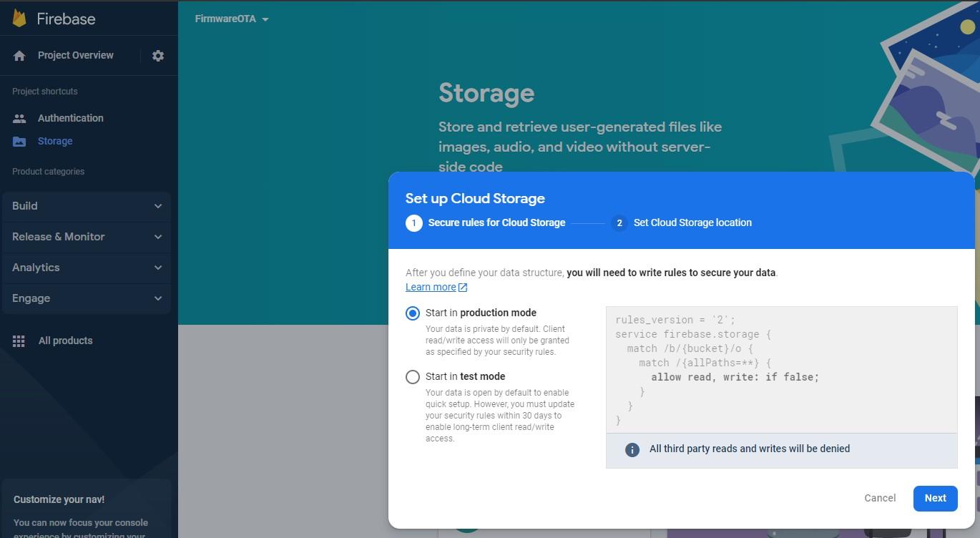Expand the Build category
Screen dimensions: 980x538
point(87,206)
